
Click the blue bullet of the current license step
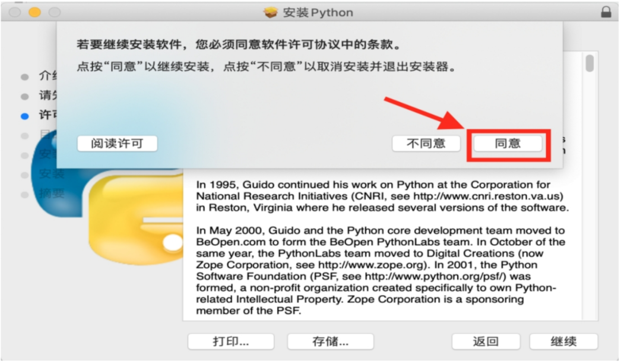pos(24,116)
